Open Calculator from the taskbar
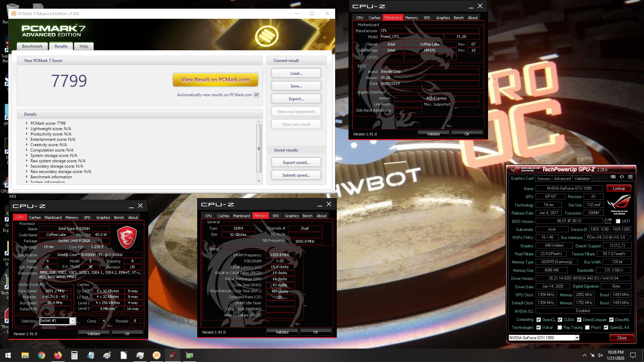644x362 pixels. (x=74, y=355)
